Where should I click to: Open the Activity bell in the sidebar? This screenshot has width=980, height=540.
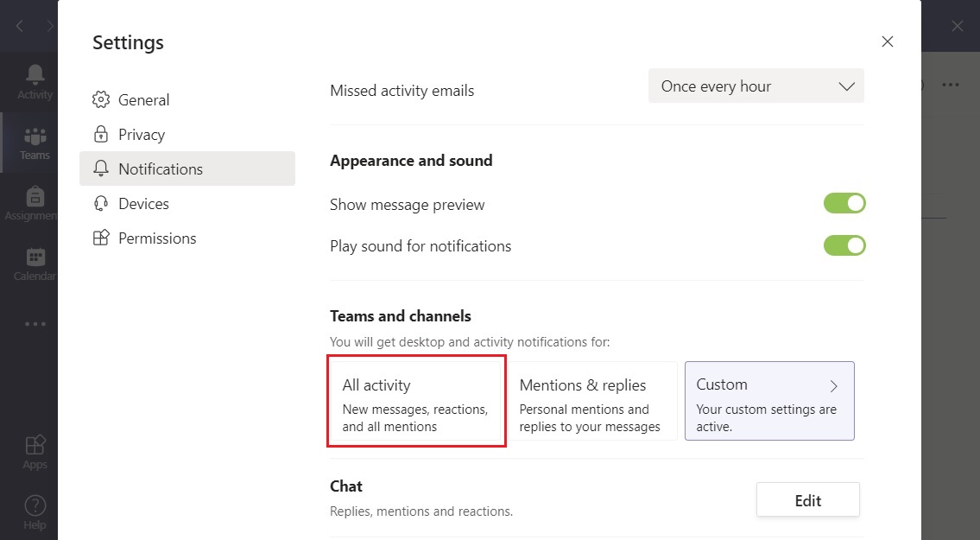pyautogui.click(x=35, y=82)
